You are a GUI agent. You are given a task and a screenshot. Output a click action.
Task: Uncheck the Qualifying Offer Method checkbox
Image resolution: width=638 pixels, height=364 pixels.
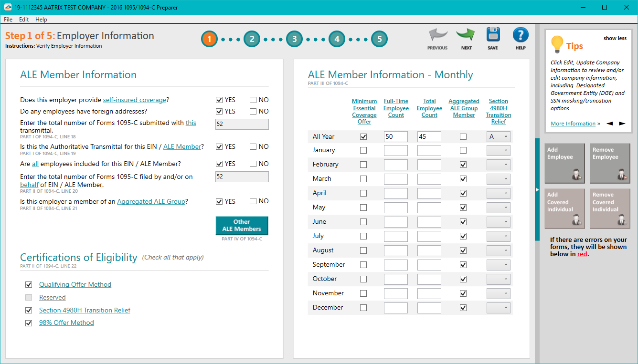29,285
